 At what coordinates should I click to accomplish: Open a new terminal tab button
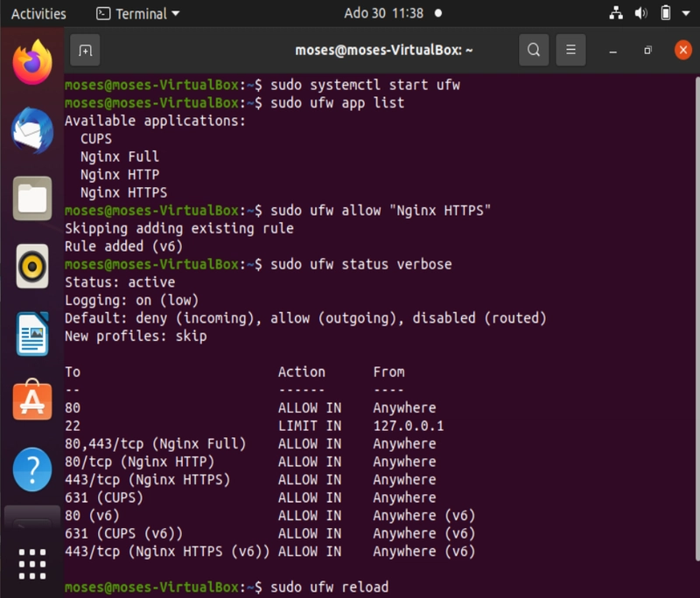click(85, 50)
